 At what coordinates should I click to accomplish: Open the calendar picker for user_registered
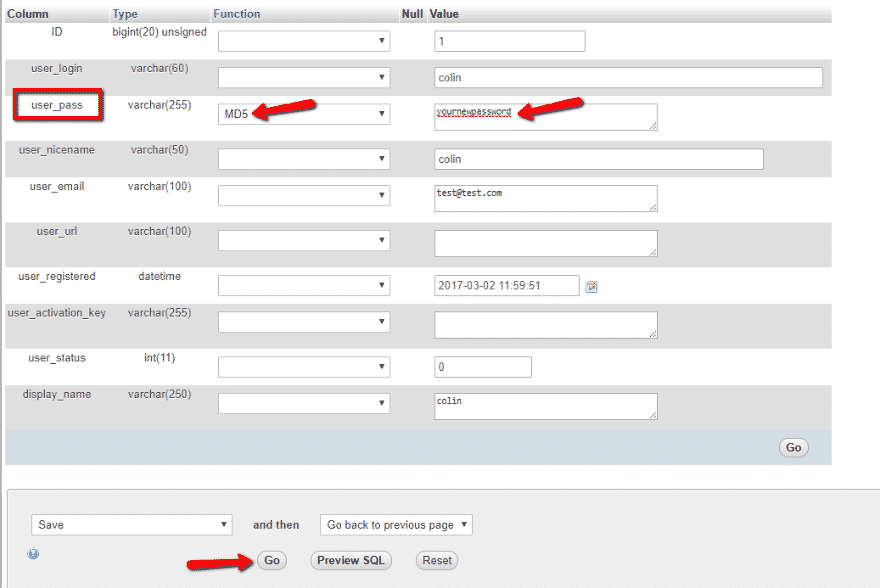(x=590, y=285)
